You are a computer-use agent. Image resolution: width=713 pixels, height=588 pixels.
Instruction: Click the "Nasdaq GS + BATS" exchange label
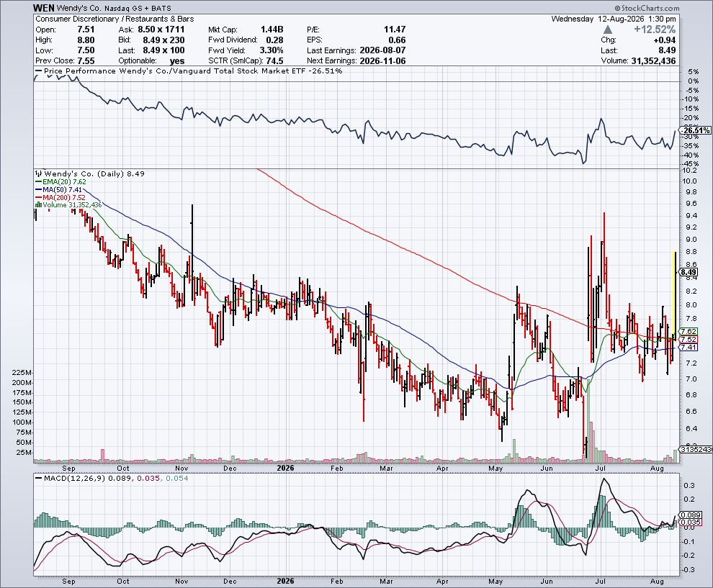138,8
